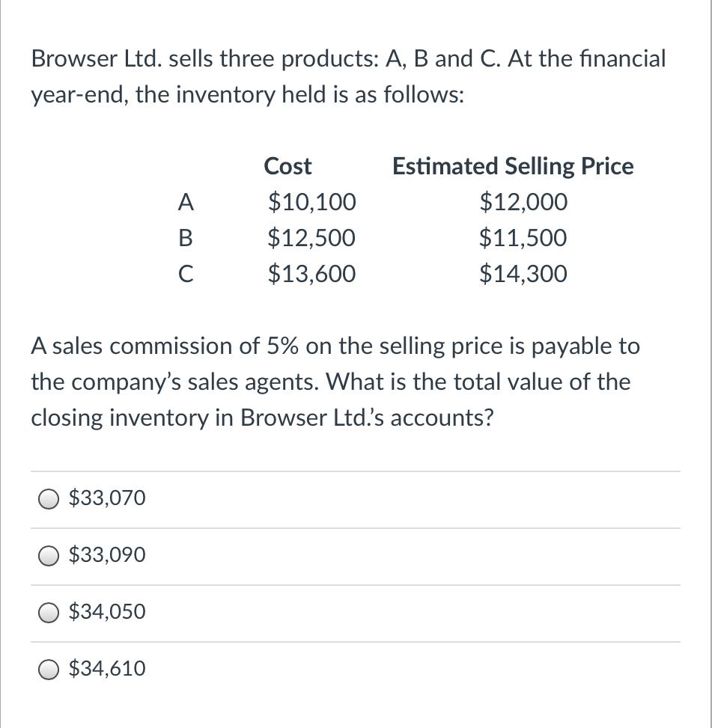Click the $33,070 answer text label

107,498
